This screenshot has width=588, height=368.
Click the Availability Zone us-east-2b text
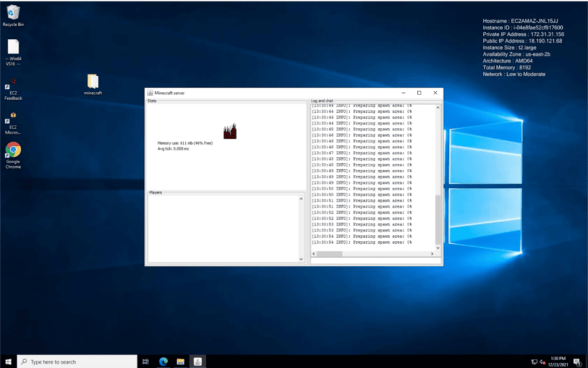click(517, 55)
